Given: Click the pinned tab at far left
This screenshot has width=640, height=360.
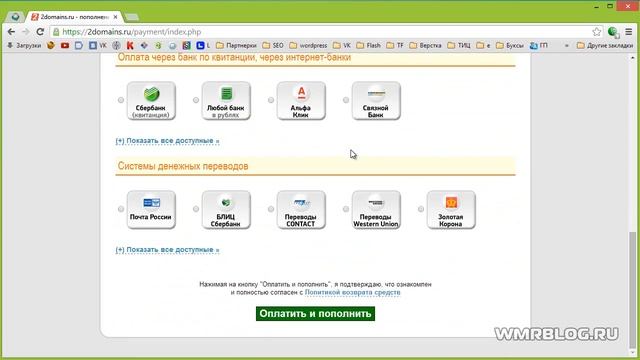Looking at the screenshot, I should (16, 17).
